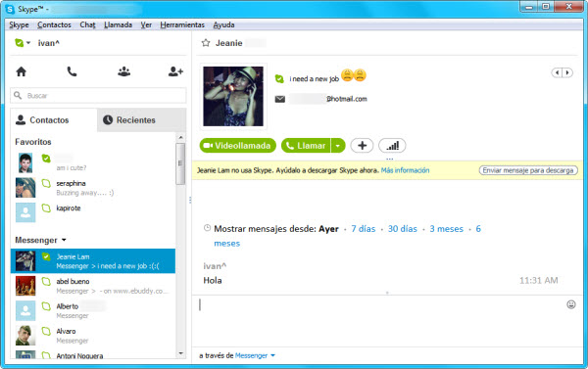This screenshot has height=369, width=588.
Task: Select the 'am i cute?' favorite contact
Action: (93, 162)
